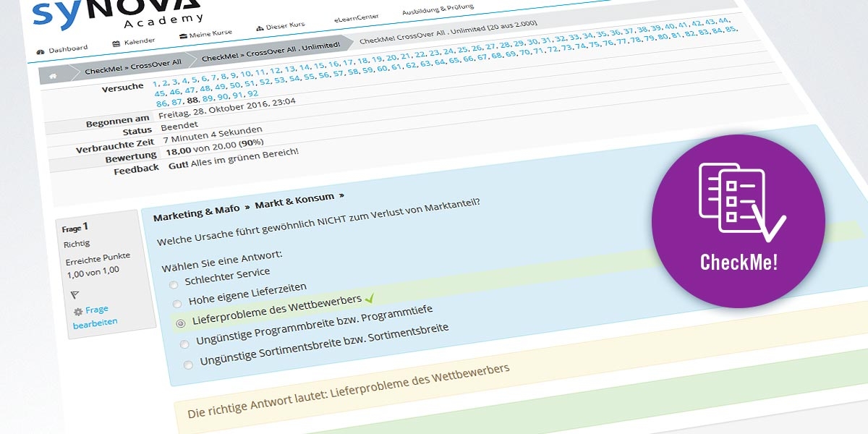Open attempt number 89 link

(x=208, y=98)
